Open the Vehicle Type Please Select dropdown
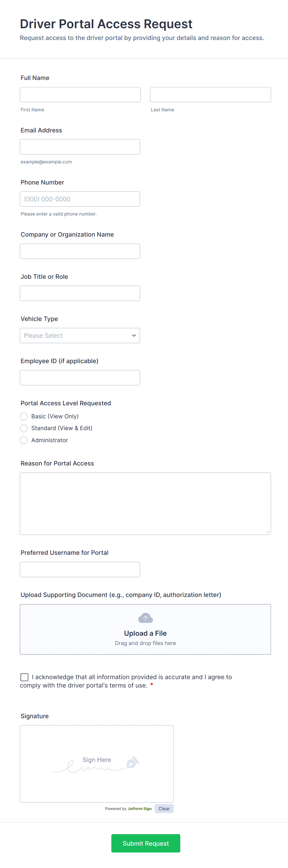Screen dimensions: 288x868 click(x=80, y=336)
